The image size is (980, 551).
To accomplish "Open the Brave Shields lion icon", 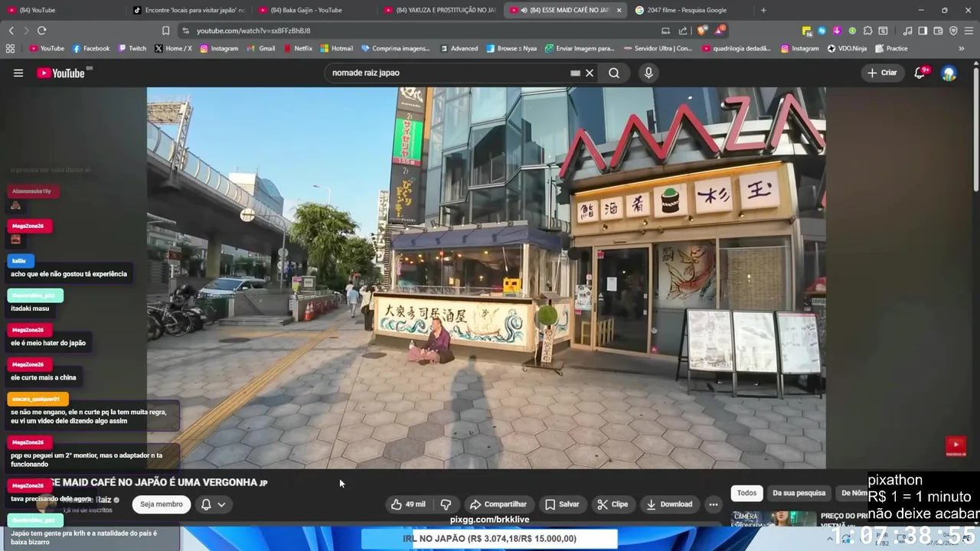I will pyautogui.click(x=702, y=31).
